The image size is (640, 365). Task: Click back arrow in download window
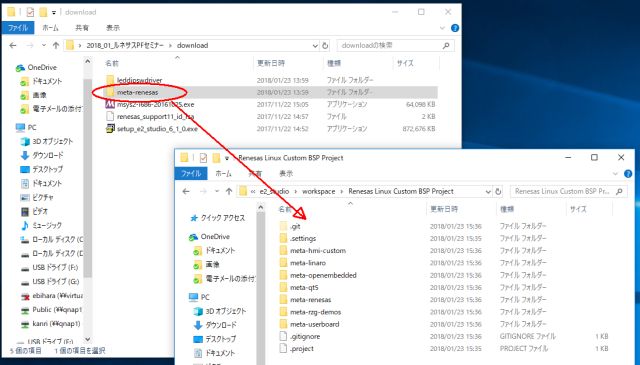(13, 45)
